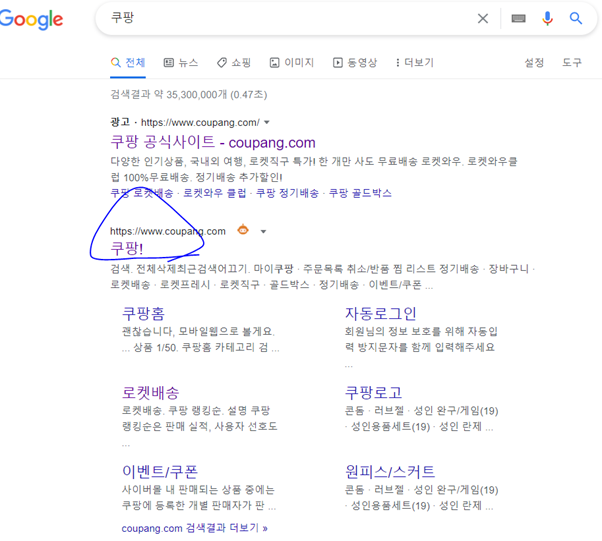This screenshot has height=541, width=602.
Task: Start voice search with the microphone icon
Action: coord(547,18)
